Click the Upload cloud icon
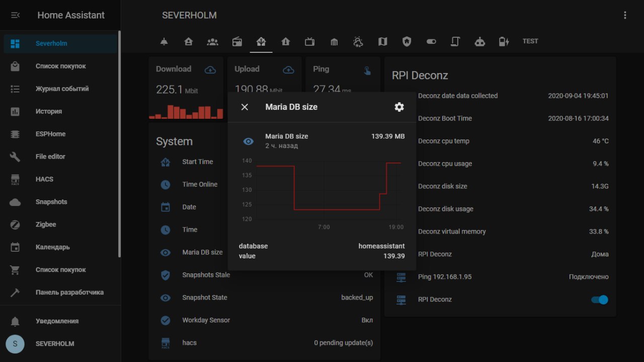The height and width of the screenshot is (362, 644). pyautogui.click(x=288, y=70)
